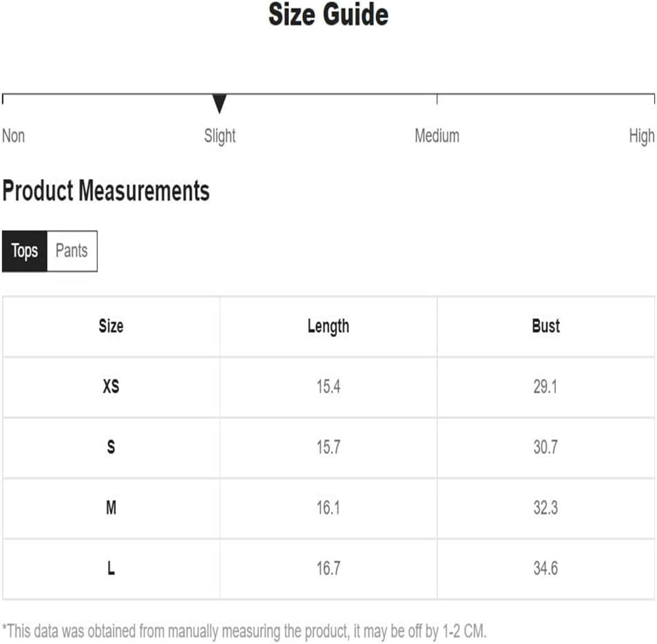Image resolution: width=657 pixels, height=644 pixels.
Task: Click the stretch indicator triangle marker
Action: coord(219,104)
